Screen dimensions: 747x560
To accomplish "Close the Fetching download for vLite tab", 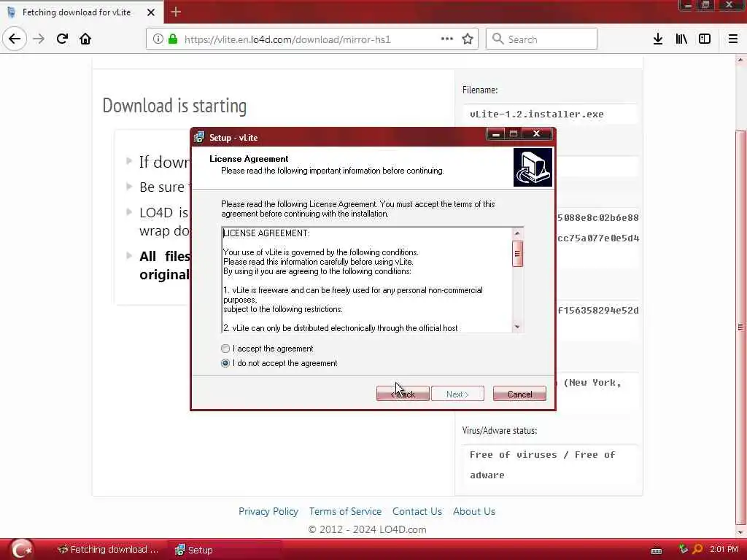I will pyautogui.click(x=151, y=12).
